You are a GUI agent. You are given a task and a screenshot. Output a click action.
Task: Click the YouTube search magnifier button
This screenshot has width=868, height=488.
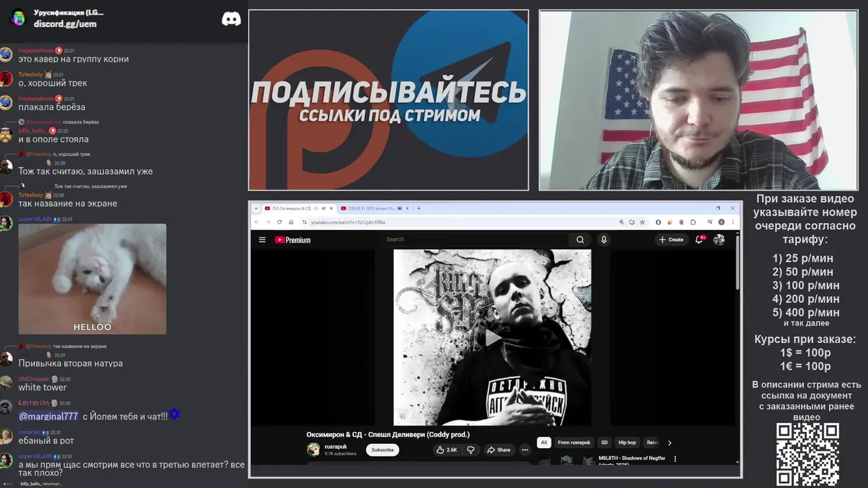pos(580,239)
